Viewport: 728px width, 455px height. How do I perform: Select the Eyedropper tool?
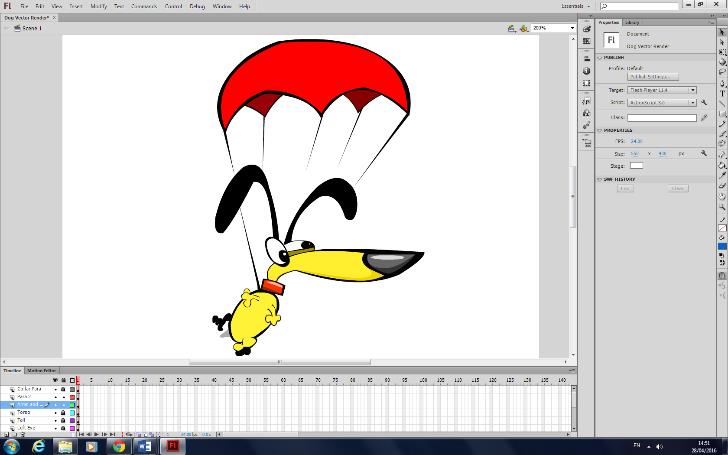tap(722, 176)
